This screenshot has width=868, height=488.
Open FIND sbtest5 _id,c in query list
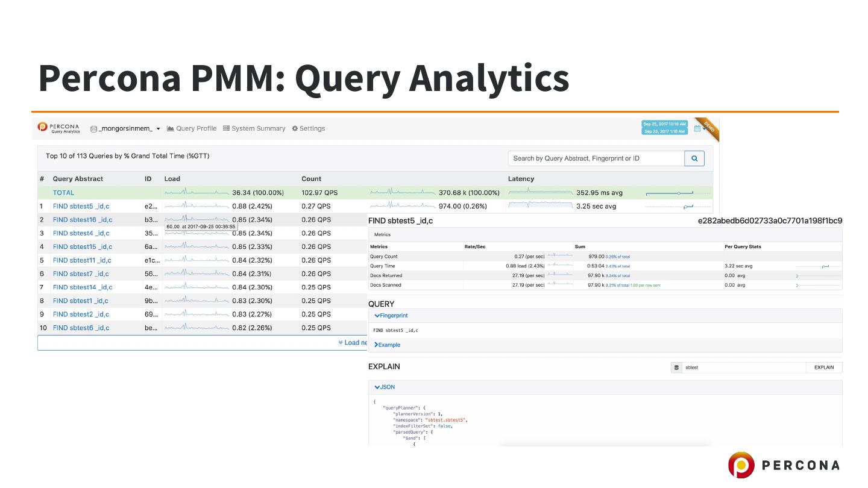pos(81,206)
